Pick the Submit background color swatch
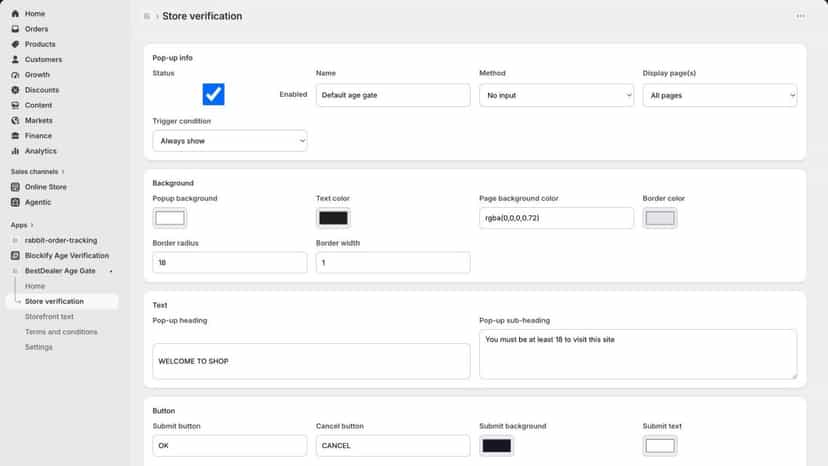Viewport: 828px width, 466px height. click(496, 445)
